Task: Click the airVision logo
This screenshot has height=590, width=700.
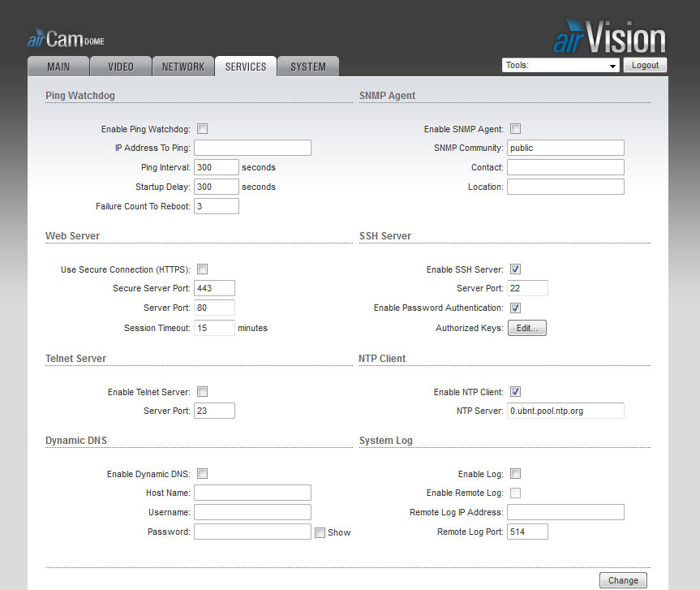Action: [607, 36]
